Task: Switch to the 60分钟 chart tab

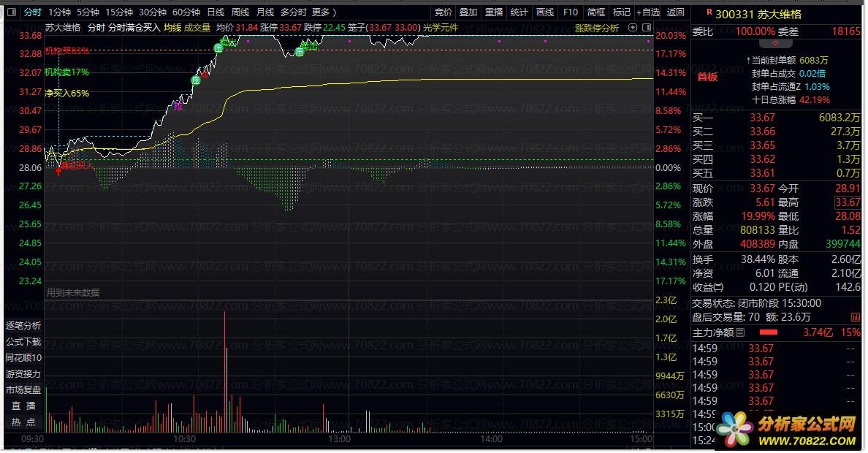Action: tap(186, 12)
